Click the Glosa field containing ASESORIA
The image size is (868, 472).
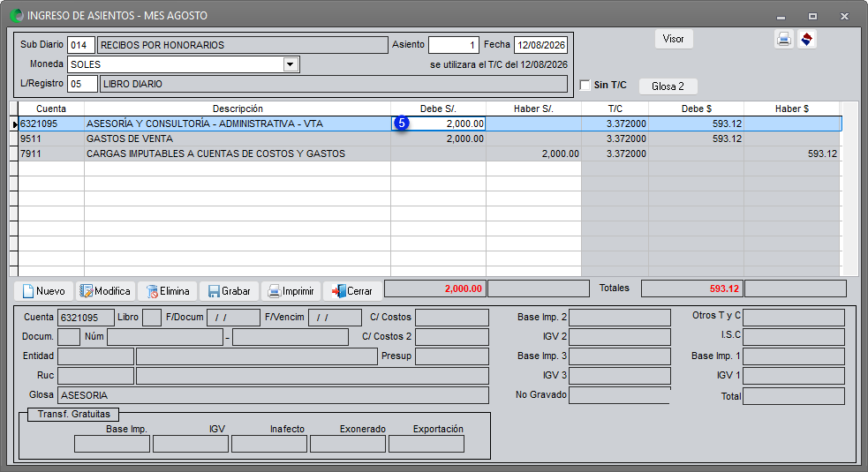273,395
